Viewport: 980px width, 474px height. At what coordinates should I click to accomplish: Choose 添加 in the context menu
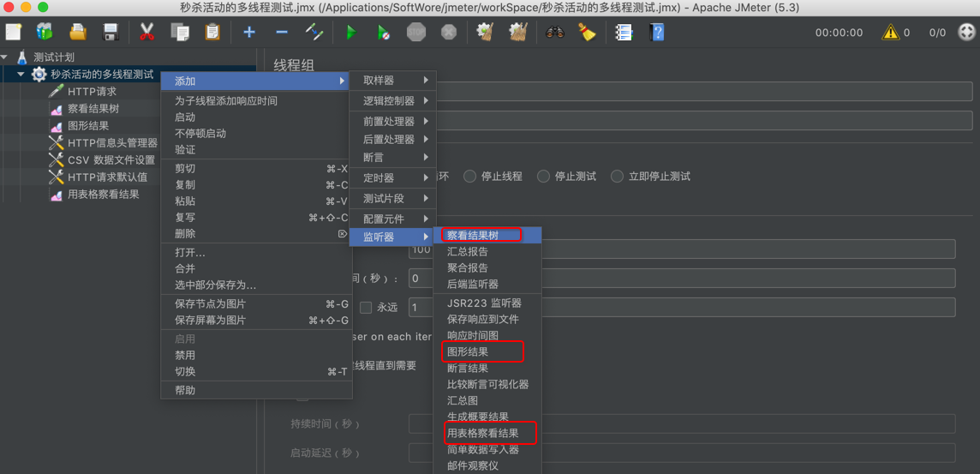(x=255, y=81)
